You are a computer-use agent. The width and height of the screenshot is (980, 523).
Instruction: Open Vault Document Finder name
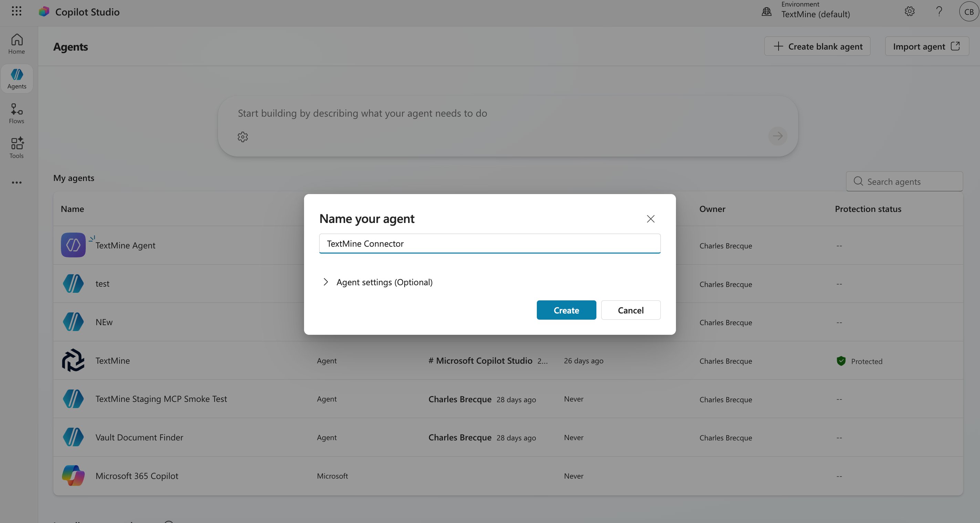139,437
